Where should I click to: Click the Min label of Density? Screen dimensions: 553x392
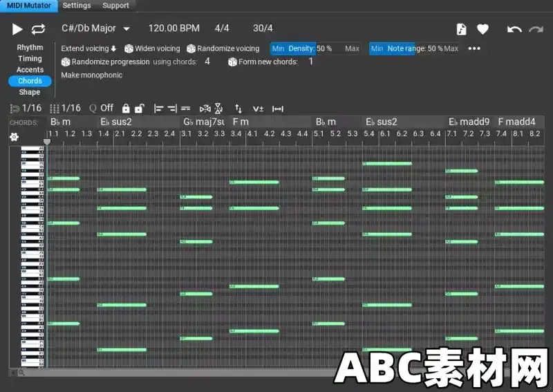[278, 48]
